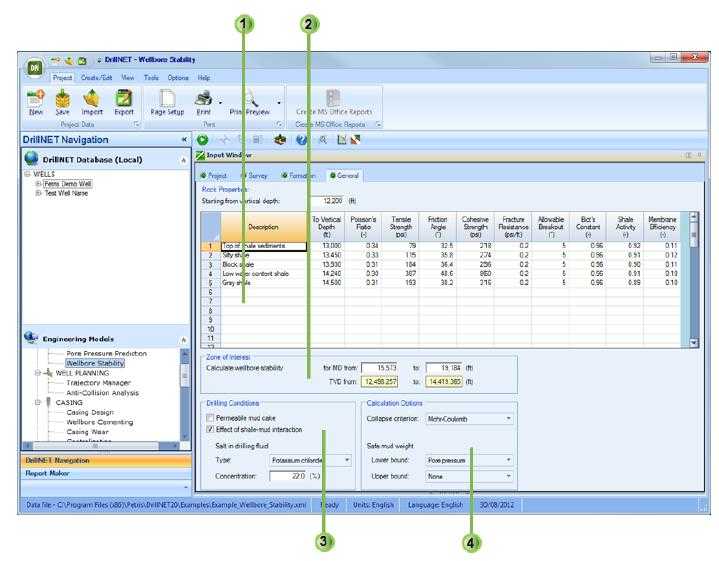Collapse the WELL PLANNING tree node
The image size is (719, 561).
[38, 373]
